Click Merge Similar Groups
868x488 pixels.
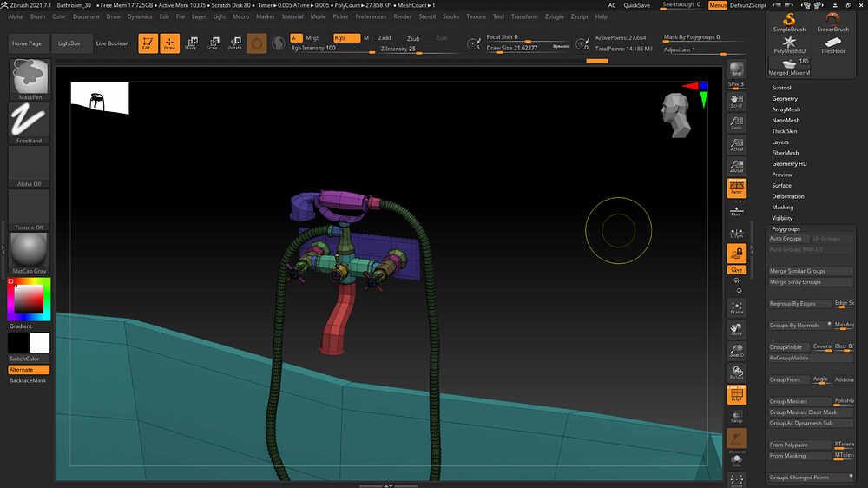click(811, 271)
